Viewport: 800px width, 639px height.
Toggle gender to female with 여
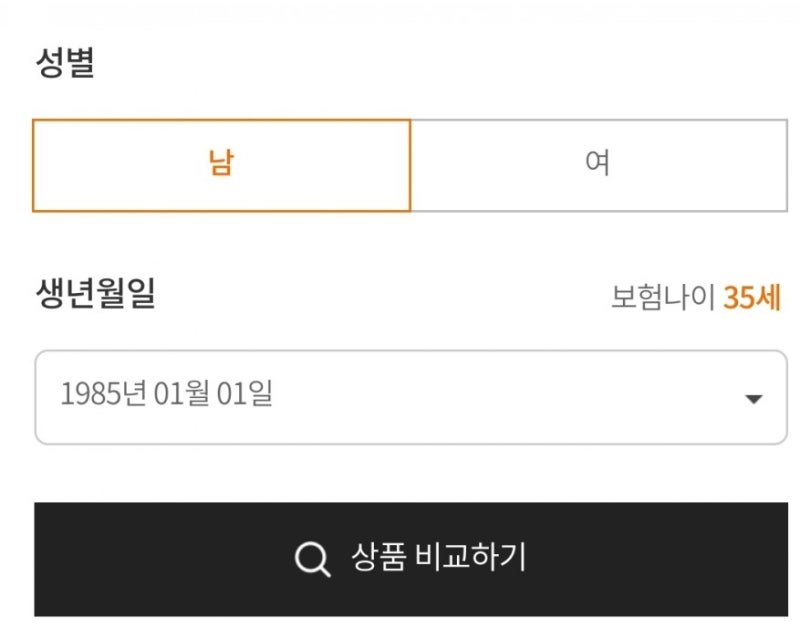(598, 165)
